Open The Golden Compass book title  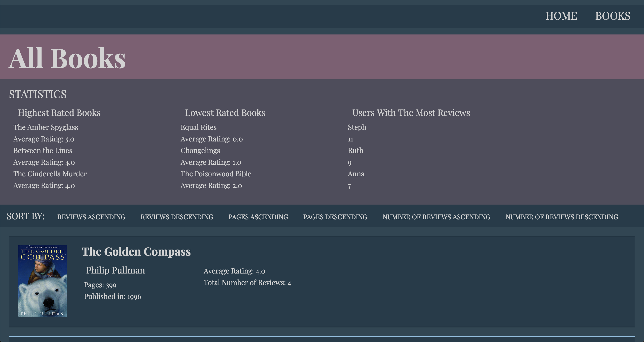pyautogui.click(x=136, y=252)
